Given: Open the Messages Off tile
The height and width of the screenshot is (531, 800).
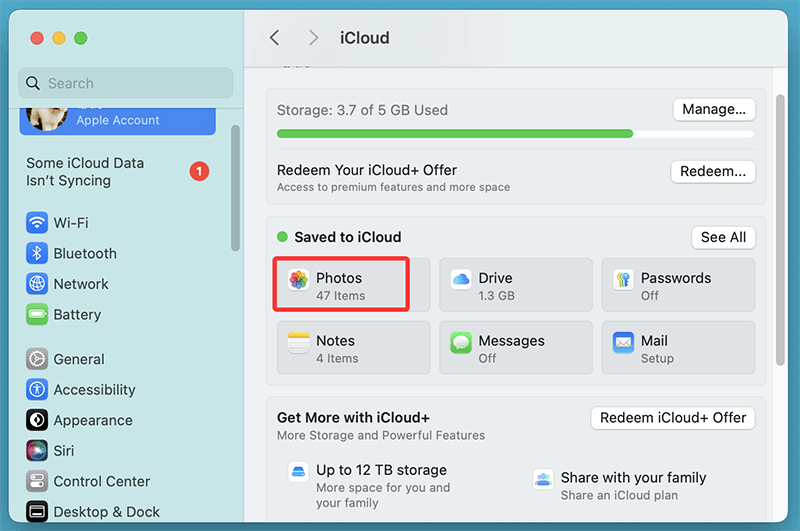Looking at the screenshot, I should coord(516,347).
